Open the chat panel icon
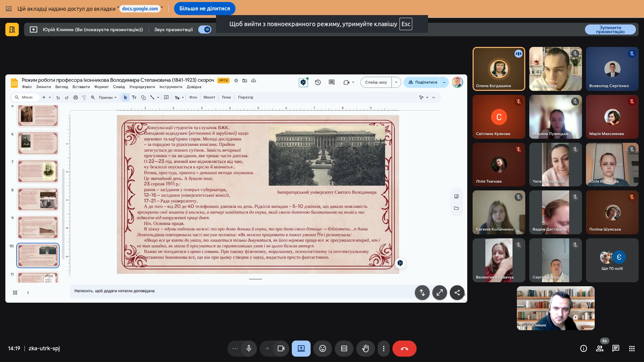Viewport: 644px width, 362px height. pos(615,349)
